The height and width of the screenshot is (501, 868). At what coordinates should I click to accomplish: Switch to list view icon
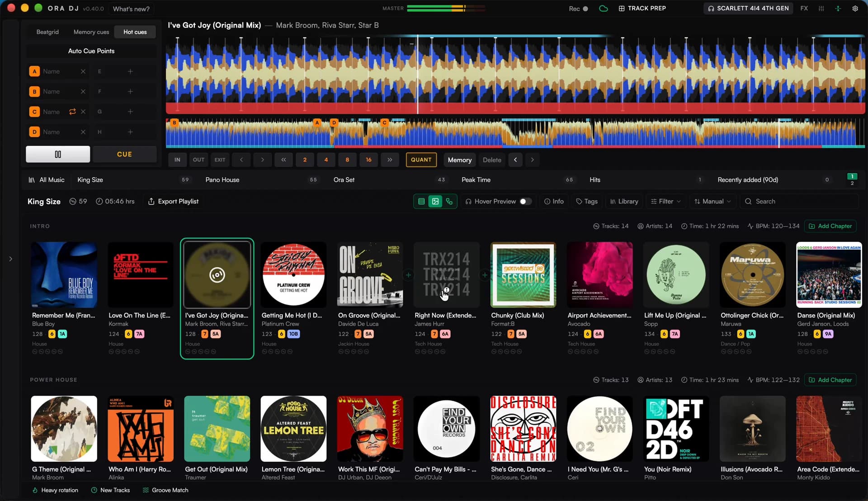(x=421, y=202)
